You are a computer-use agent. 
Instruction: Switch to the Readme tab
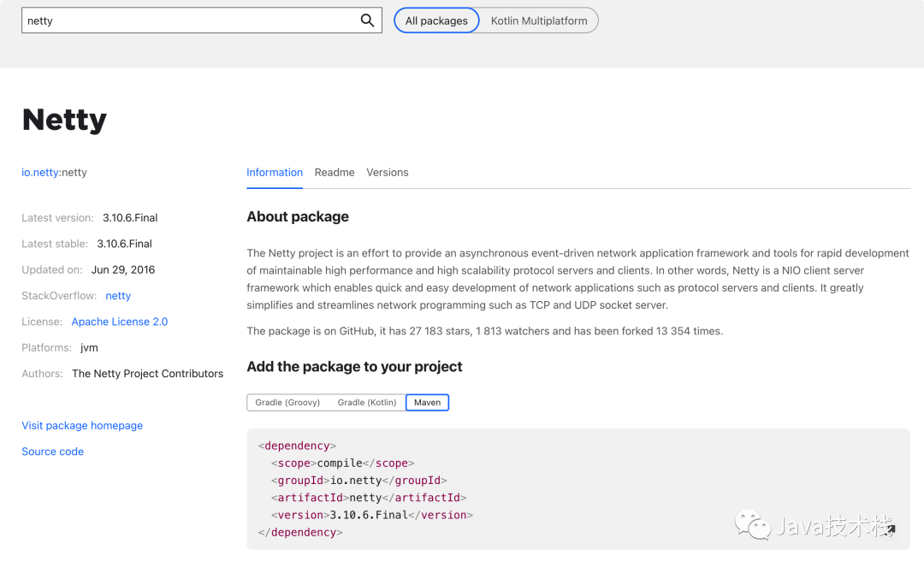pos(335,173)
